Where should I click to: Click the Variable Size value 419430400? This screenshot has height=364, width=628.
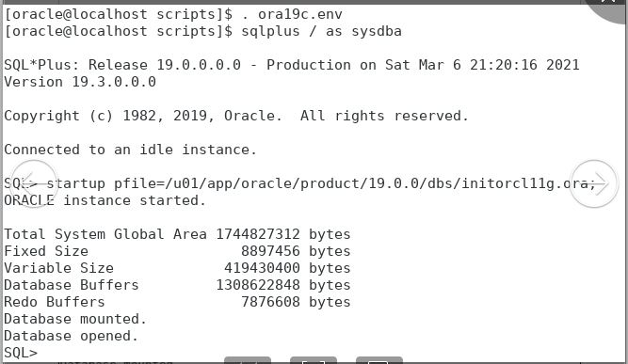[x=262, y=268]
